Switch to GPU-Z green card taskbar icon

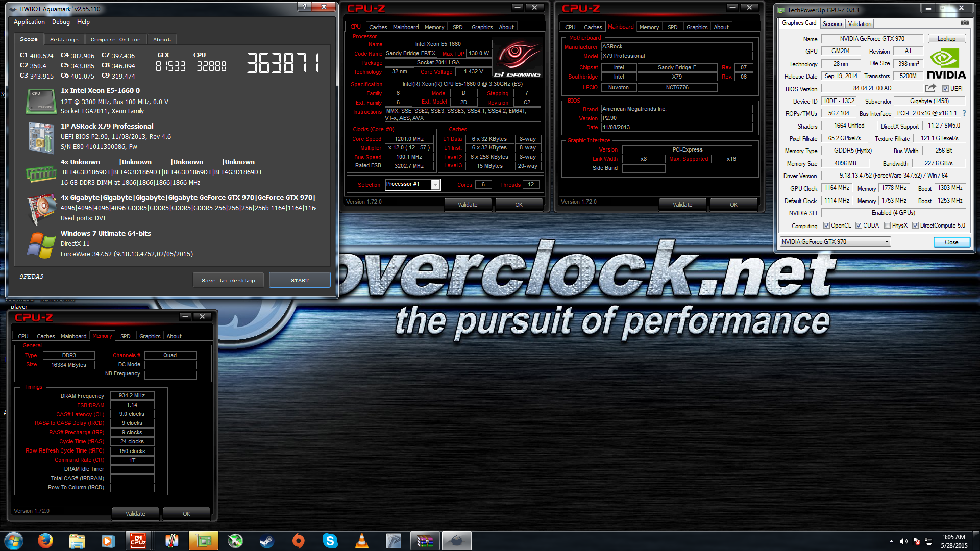pyautogui.click(x=204, y=541)
